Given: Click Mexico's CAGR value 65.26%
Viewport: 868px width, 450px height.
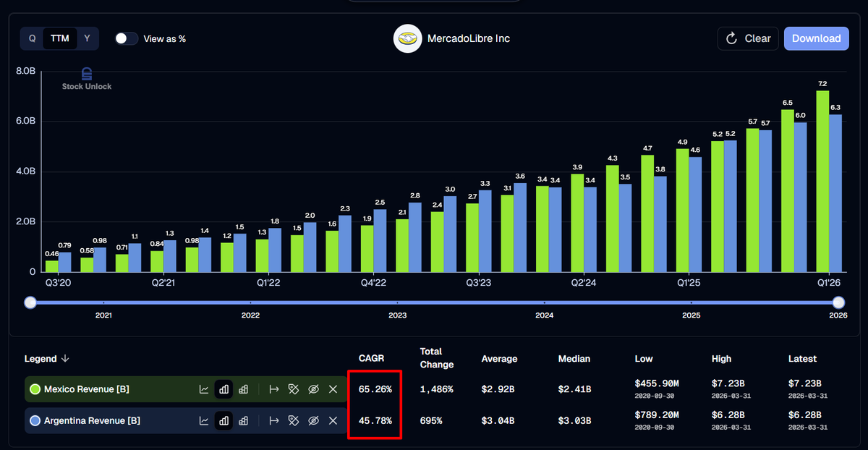Looking at the screenshot, I should tap(375, 389).
